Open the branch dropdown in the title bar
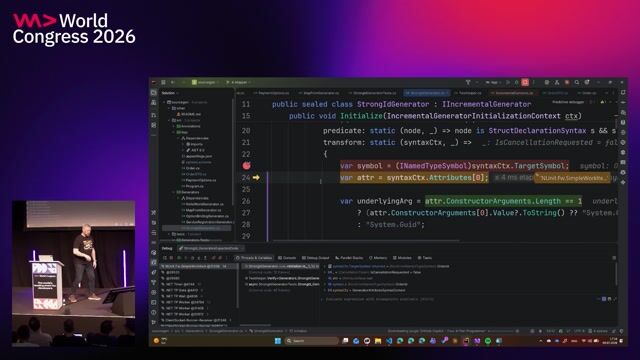640x360 pixels. click(239, 82)
